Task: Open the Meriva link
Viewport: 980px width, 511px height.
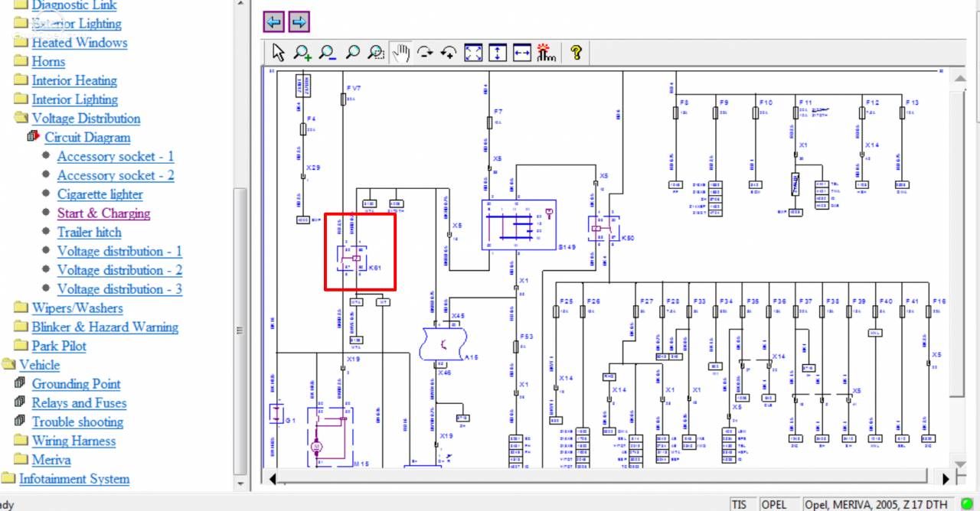Action: (x=51, y=460)
